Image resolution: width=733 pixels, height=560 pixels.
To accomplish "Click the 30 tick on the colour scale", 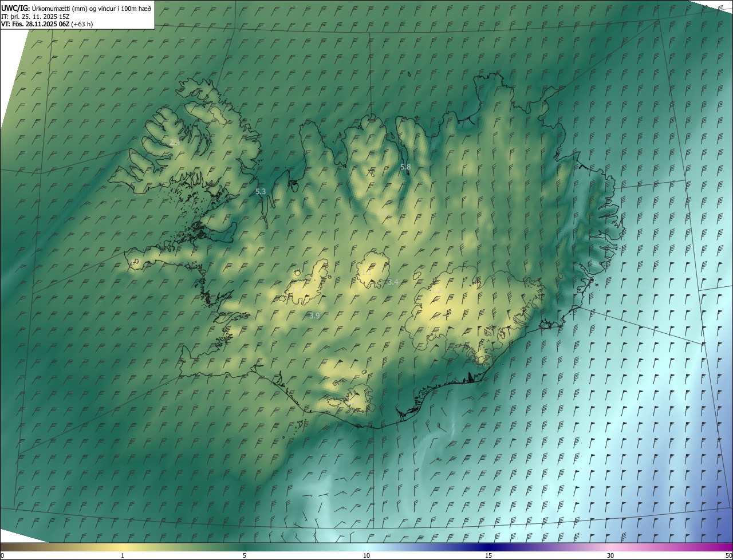I will point(610,555).
